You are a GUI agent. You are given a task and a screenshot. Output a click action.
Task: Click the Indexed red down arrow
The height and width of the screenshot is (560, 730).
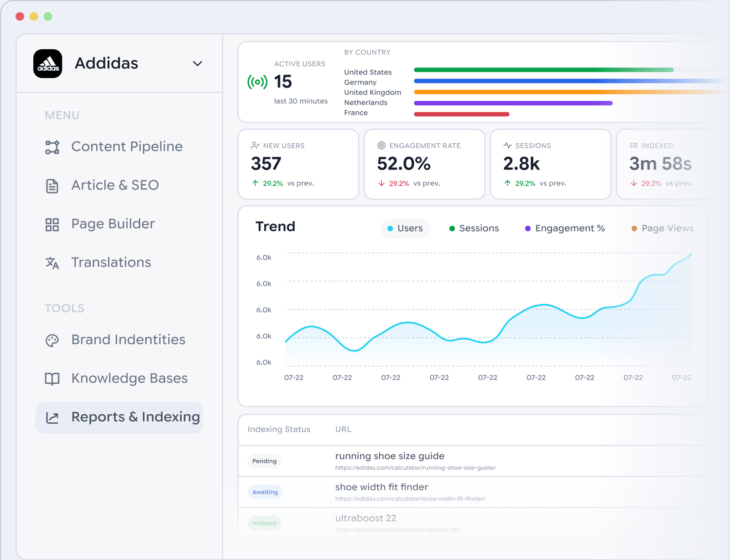pyautogui.click(x=634, y=183)
